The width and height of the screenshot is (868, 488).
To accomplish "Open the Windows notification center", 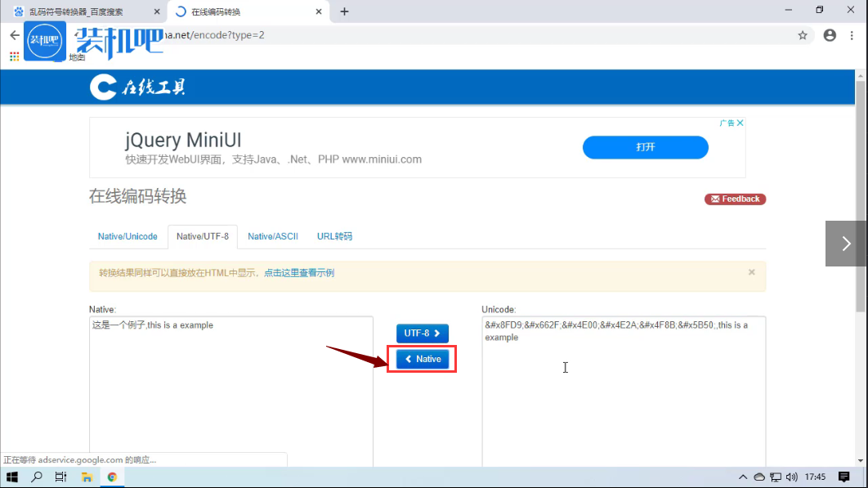I will [x=844, y=477].
